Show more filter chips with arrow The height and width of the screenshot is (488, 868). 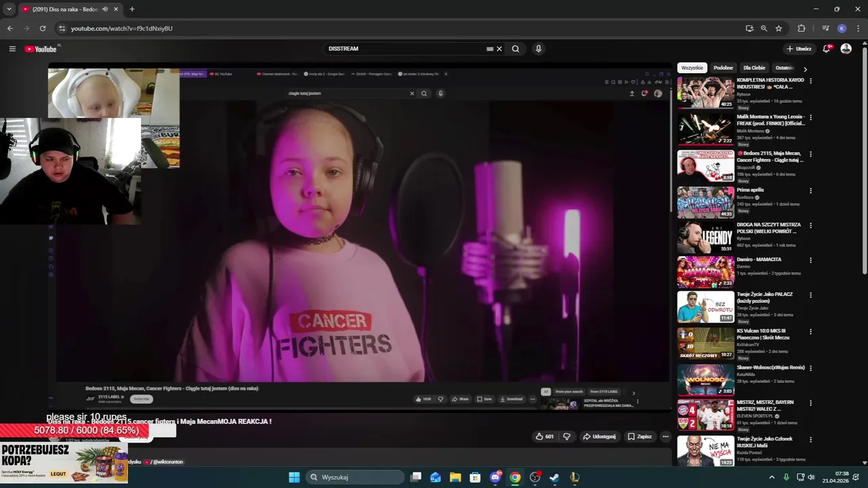805,68
